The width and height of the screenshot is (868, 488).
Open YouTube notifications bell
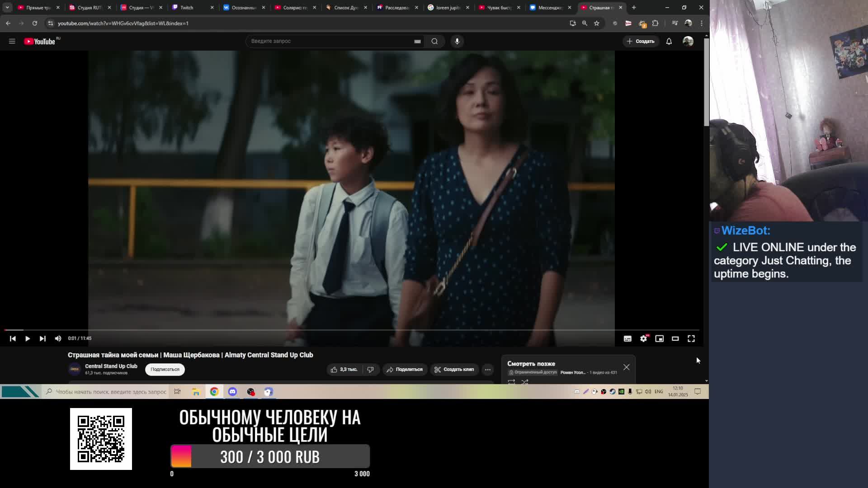coord(669,41)
